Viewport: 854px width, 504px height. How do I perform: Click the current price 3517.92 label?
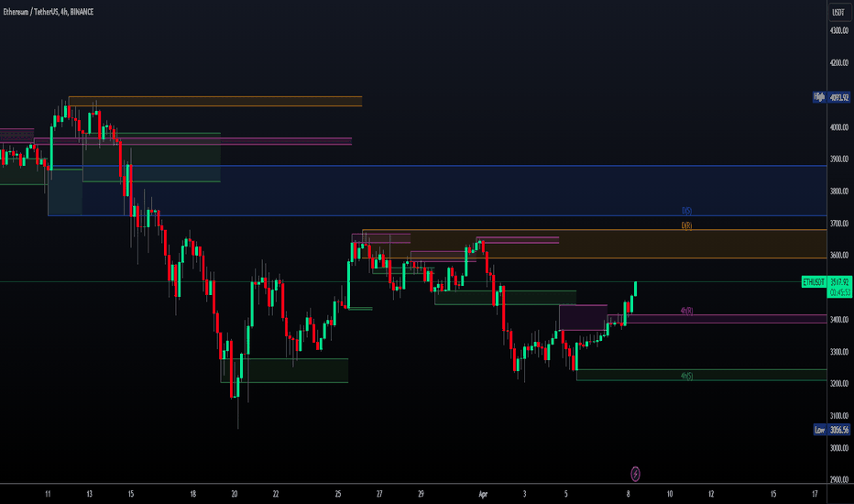(839, 281)
